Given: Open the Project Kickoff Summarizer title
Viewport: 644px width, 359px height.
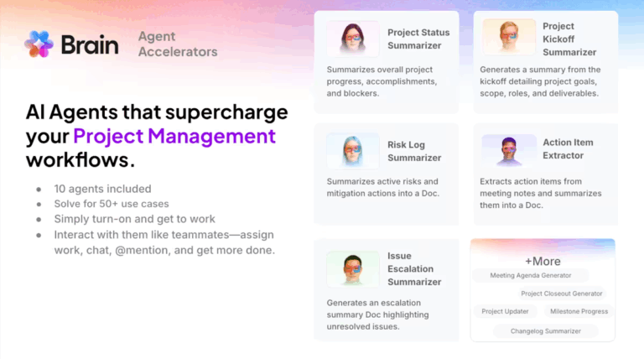Looking at the screenshot, I should coord(569,39).
